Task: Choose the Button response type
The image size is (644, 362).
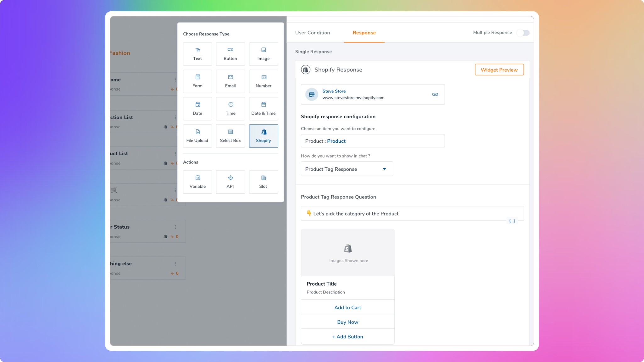Action: tap(230, 54)
